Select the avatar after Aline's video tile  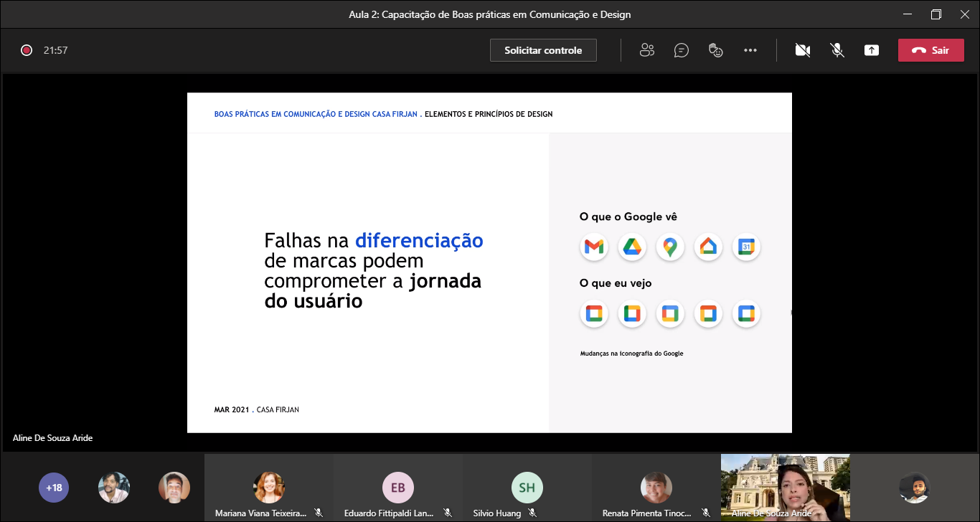915,488
